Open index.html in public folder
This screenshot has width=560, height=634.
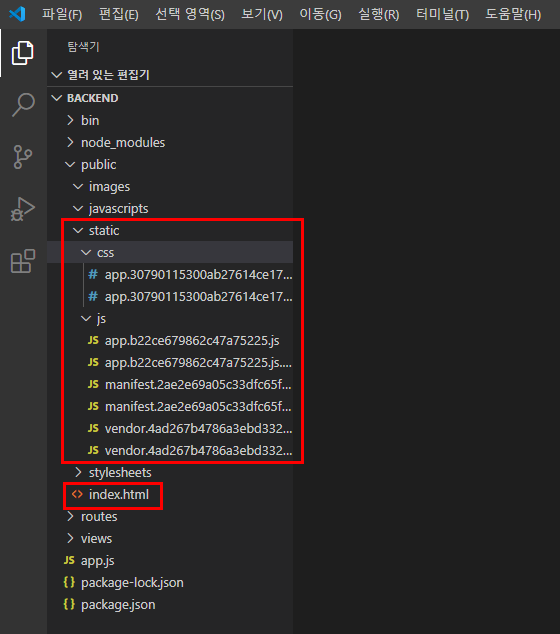pos(170,495)
